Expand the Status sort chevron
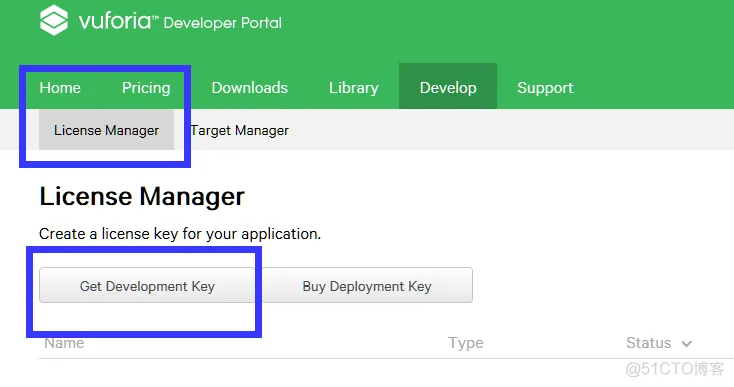734x387 pixels. [687, 344]
